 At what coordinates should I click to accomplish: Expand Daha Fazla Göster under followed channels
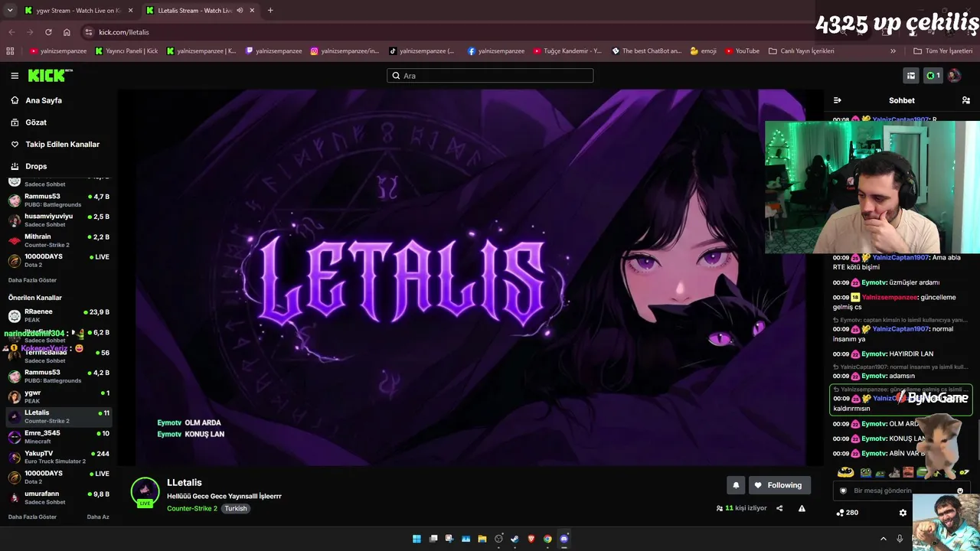click(x=32, y=280)
